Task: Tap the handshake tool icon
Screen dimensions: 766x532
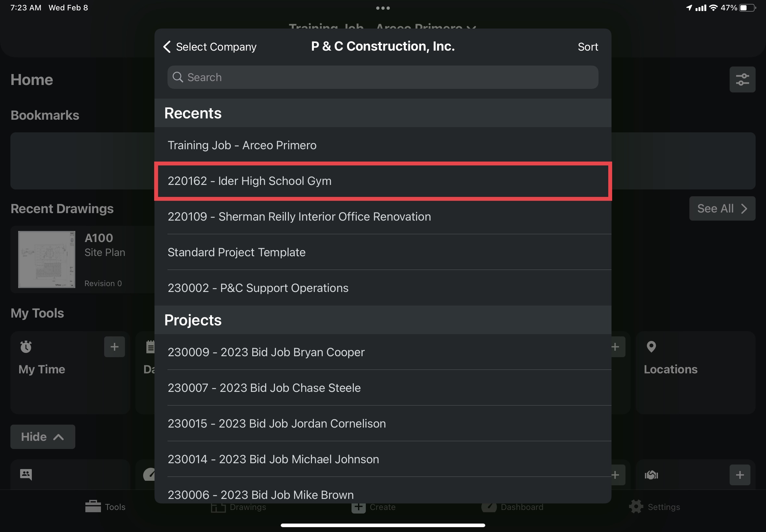Action: (651, 475)
